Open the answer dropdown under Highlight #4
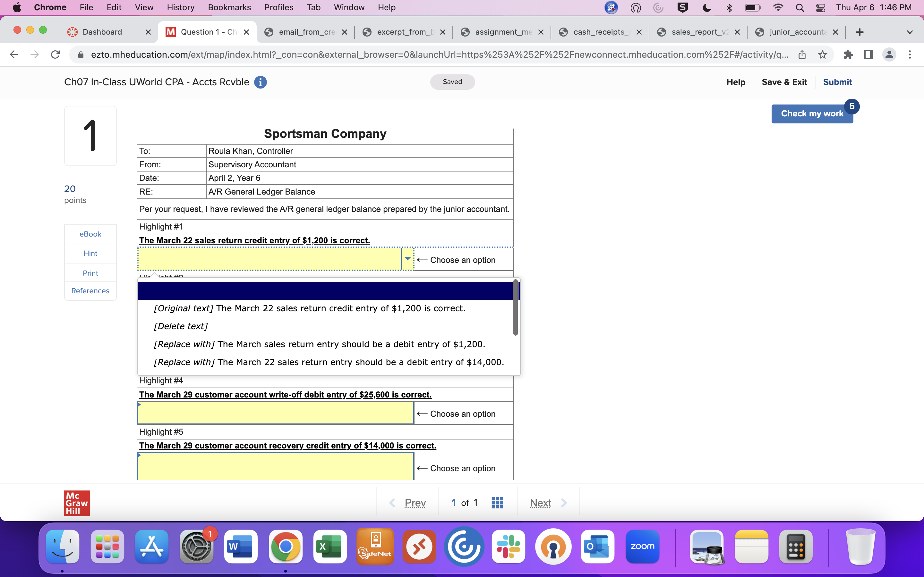Image resolution: width=924 pixels, height=577 pixels. pos(275,413)
